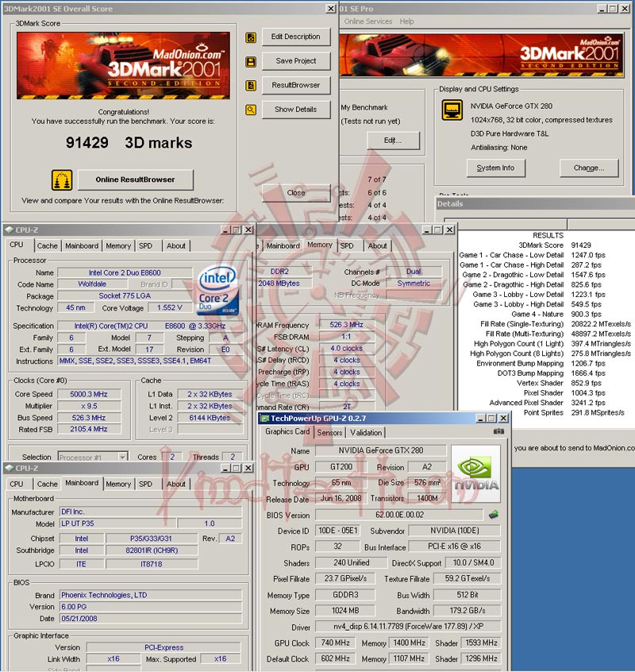
Task: Select Mainboard tab in memory CPU-Z window
Action: point(283,246)
